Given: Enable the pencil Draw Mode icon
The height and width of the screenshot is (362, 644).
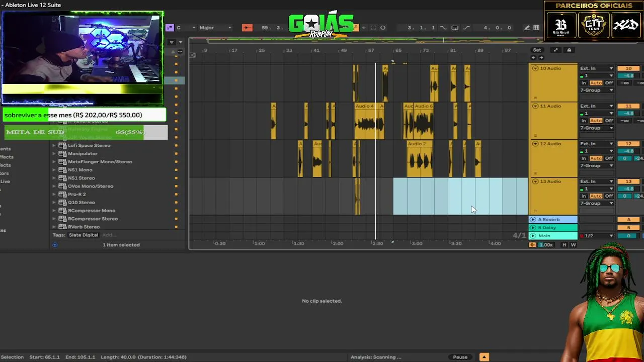Looking at the screenshot, I should (527, 28).
